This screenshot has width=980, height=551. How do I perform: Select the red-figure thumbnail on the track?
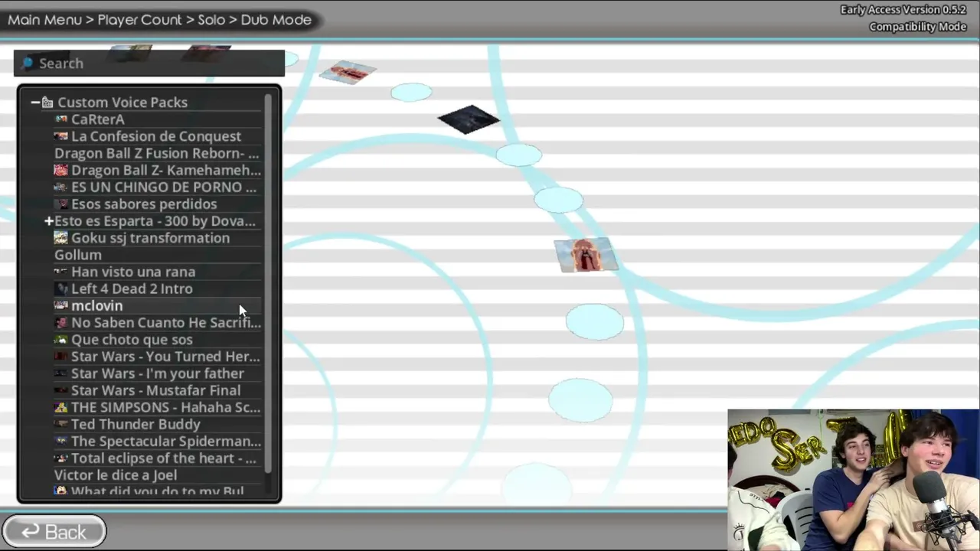(x=586, y=255)
